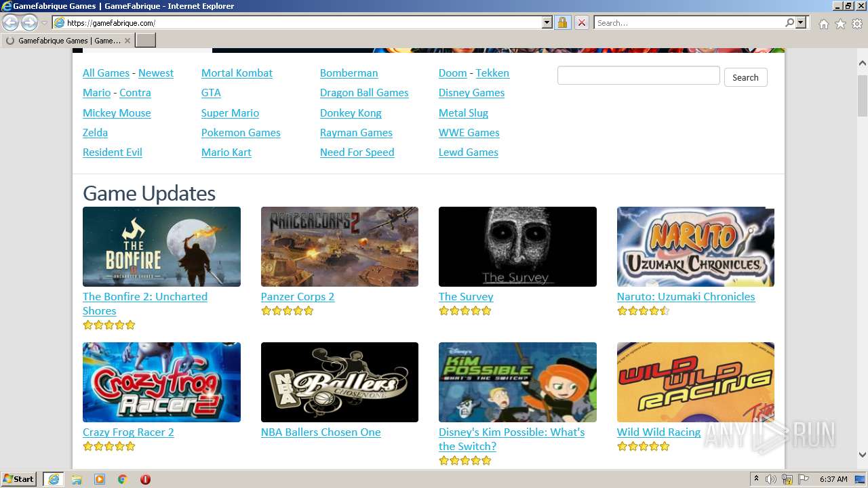Click The Bonfire 2 game thumbnail
This screenshot has width=868, height=488.
click(161, 247)
